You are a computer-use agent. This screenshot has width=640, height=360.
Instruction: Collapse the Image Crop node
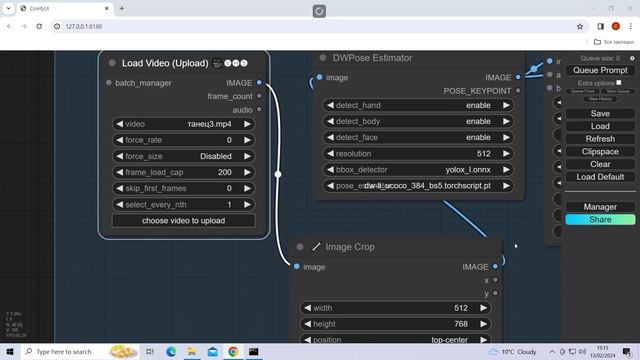coord(300,247)
